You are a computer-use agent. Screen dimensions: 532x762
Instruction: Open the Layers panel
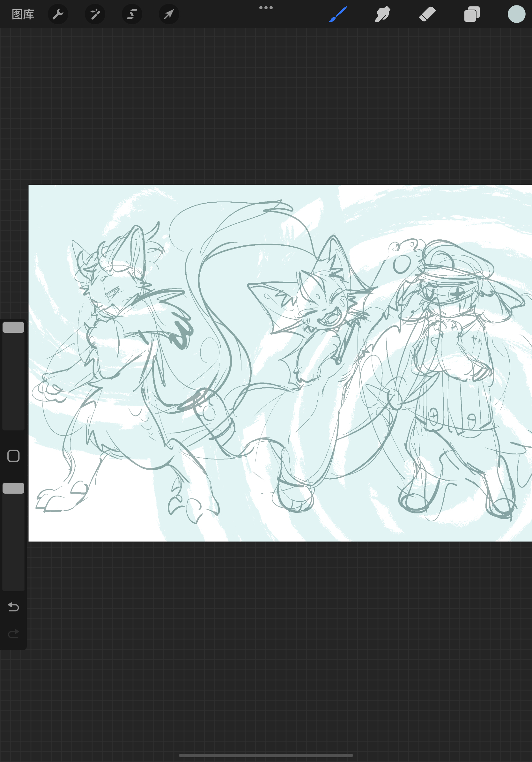pyautogui.click(x=472, y=14)
